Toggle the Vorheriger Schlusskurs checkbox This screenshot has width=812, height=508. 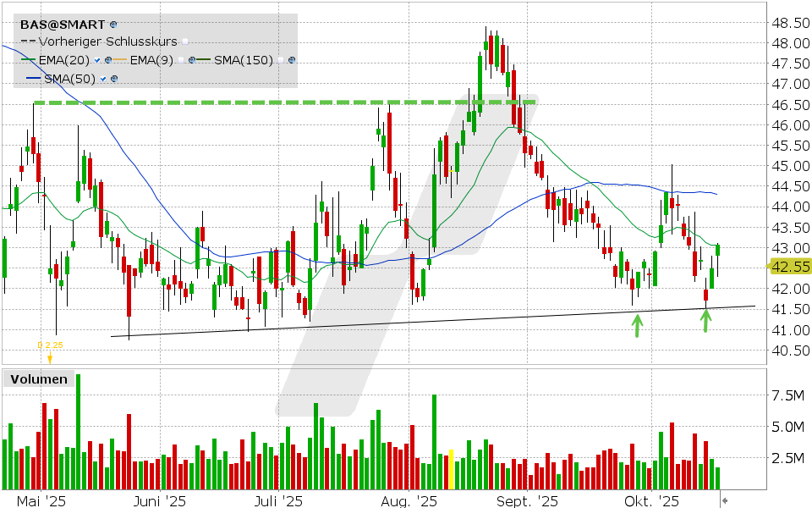coord(185,41)
